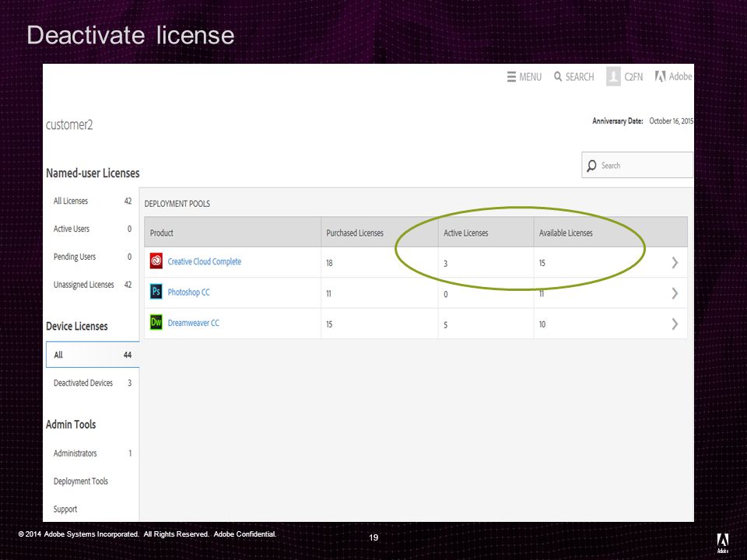Click the DEPLOYMENT POOLS heading
Screen dimensions: 747x560
point(177,204)
